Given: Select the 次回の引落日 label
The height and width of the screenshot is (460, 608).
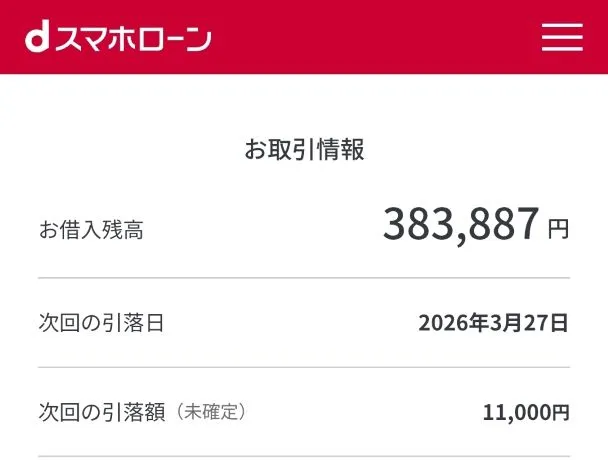Looking at the screenshot, I should click(x=100, y=322).
